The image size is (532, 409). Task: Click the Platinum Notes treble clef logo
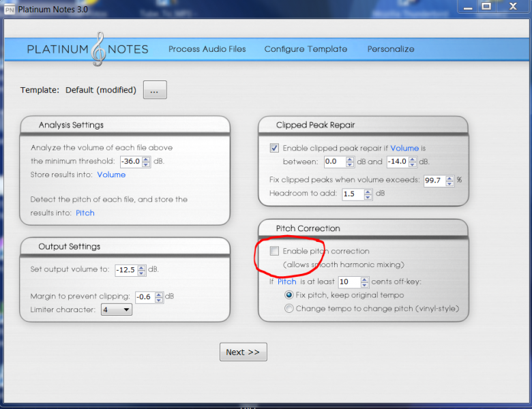point(98,50)
